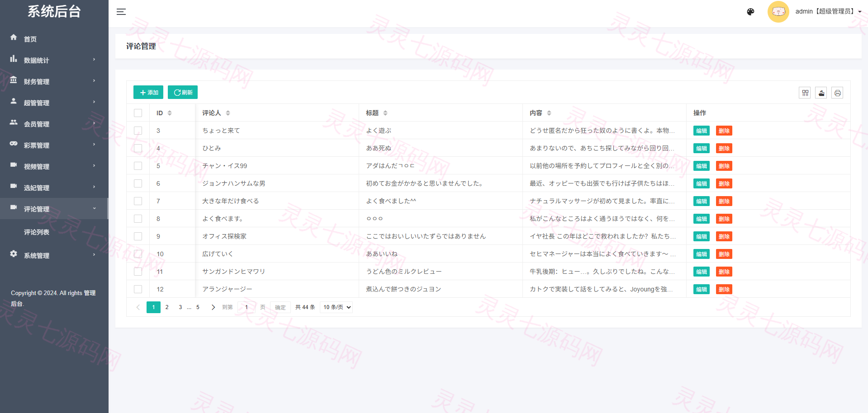This screenshot has height=413, width=868.
Task: Check the checkbox for row ID 9
Action: pyautogui.click(x=138, y=236)
